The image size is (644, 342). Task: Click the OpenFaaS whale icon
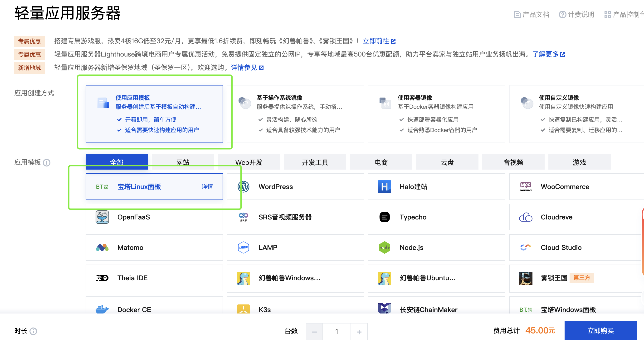102,217
